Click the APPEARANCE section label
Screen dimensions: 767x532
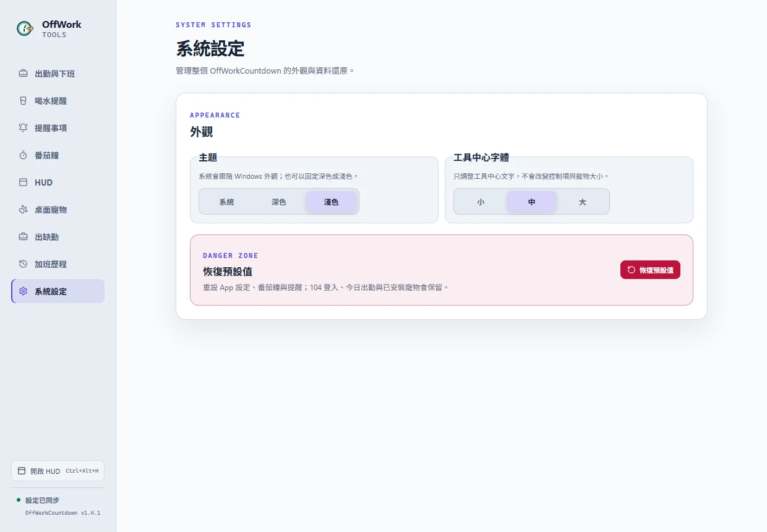(x=215, y=115)
